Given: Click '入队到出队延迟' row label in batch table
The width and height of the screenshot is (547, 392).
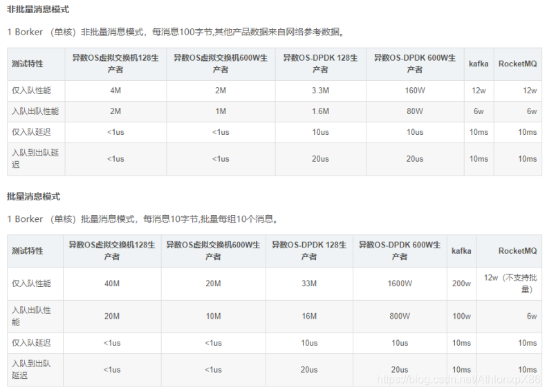Looking at the screenshot, I should click(x=35, y=370).
